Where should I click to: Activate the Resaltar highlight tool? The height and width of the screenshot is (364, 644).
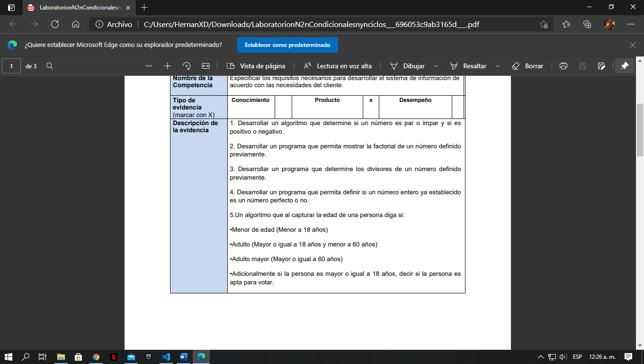pyautogui.click(x=468, y=66)
